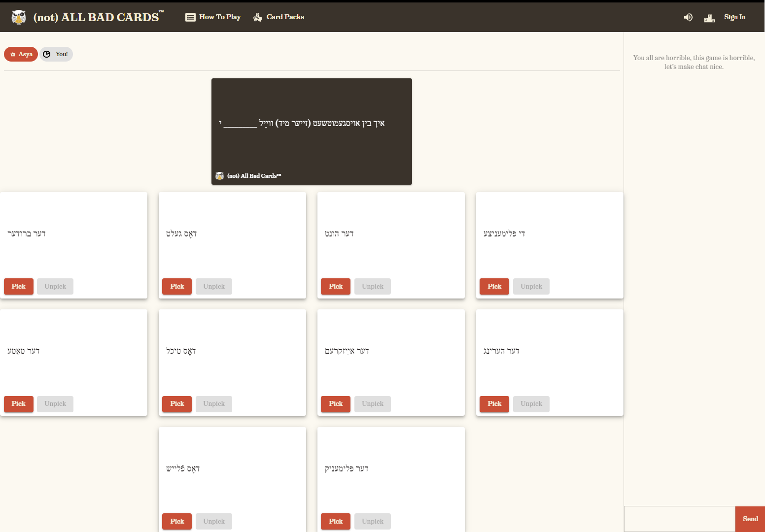Viewport: 765px width, 532px height.
Task: Unpick the דער טאַטע card
Action: tap(55, 404)
